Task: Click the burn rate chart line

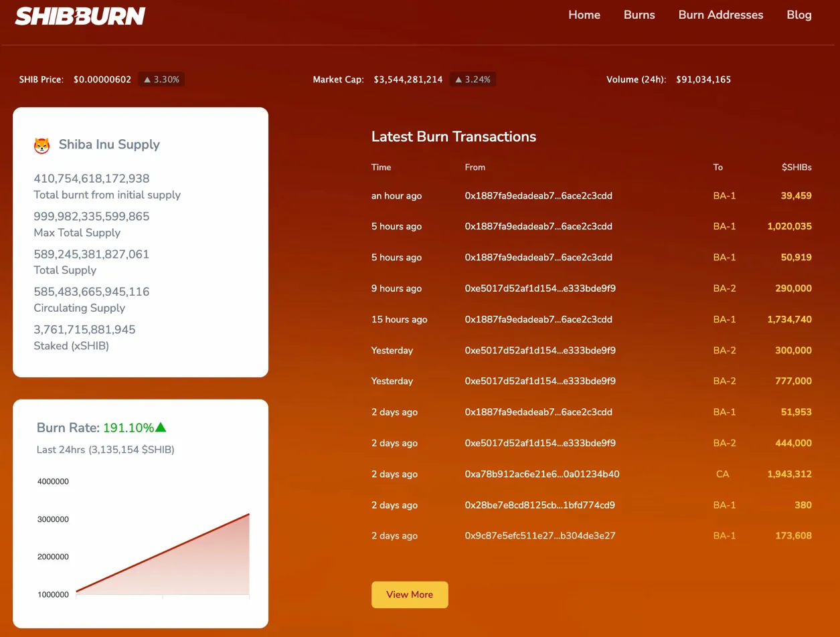Action: pos(163,553)
